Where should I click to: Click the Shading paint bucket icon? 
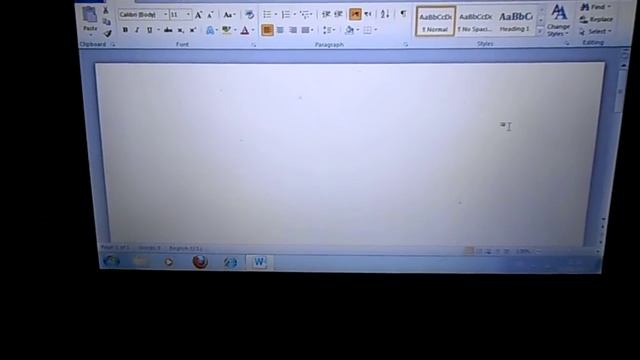point(349,30)
